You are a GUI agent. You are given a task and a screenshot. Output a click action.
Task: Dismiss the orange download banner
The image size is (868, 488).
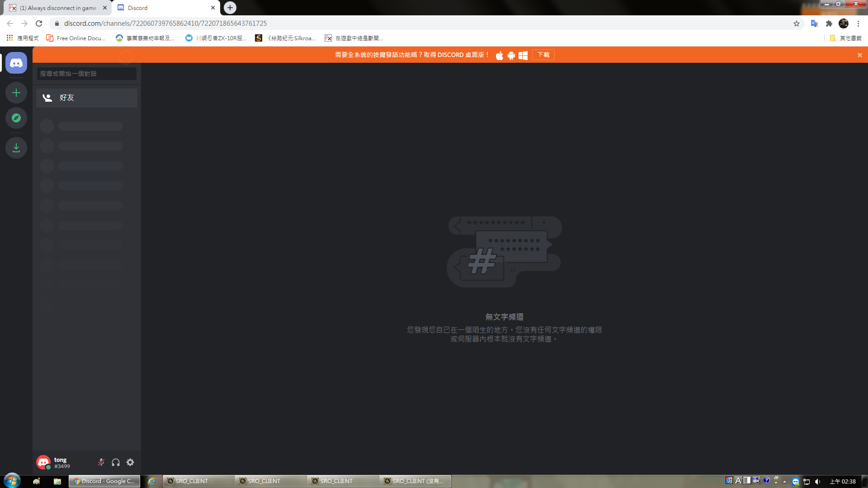tap(859, 55)
